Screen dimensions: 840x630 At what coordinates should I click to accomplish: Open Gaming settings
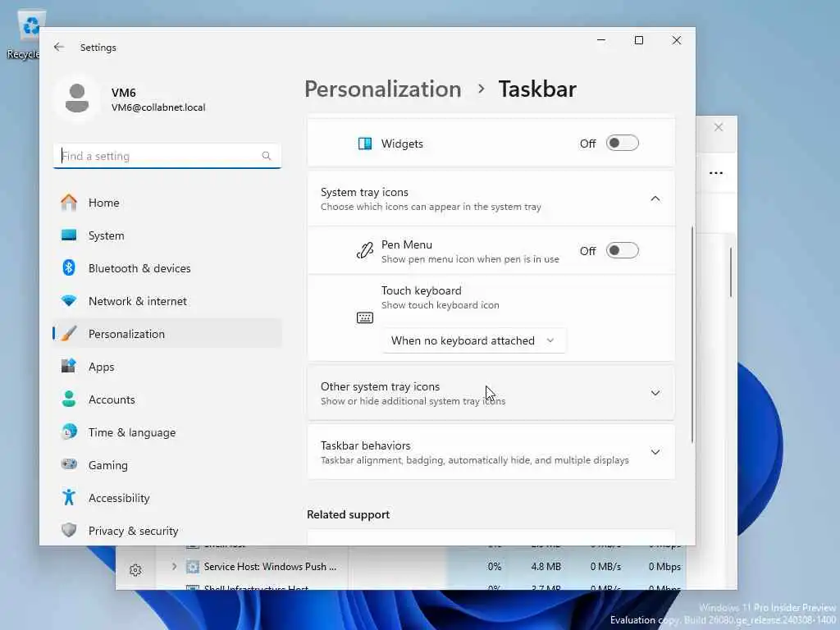167,464
